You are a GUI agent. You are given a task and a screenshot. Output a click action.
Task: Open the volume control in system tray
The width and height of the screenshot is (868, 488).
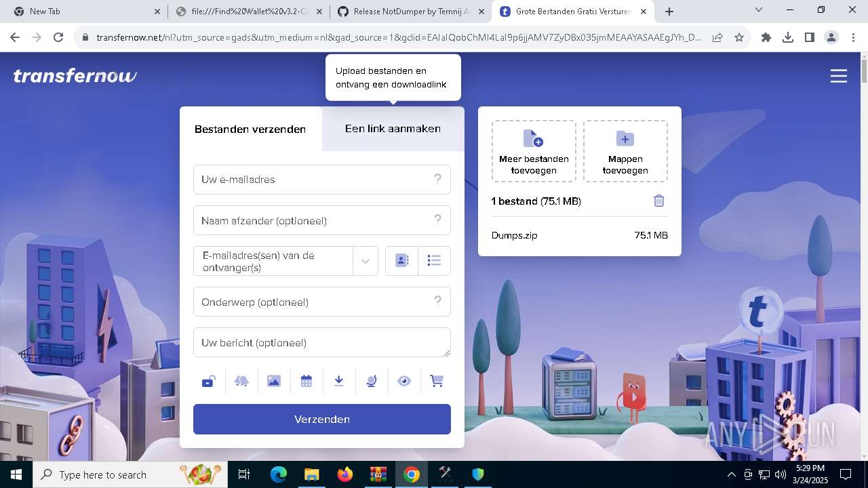(x=781, y=474)
